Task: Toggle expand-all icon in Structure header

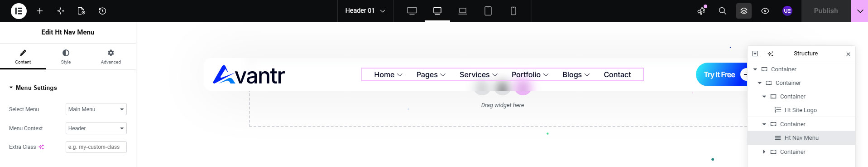Action: point(755,54)
